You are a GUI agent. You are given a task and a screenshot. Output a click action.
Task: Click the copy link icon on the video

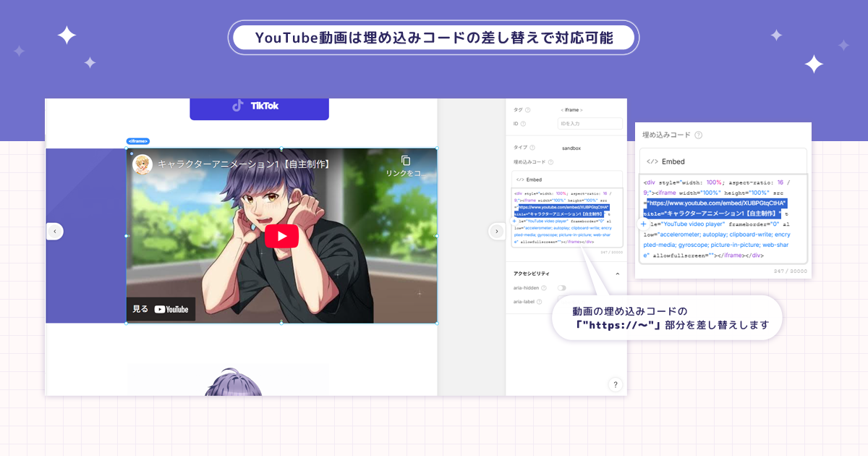[x=406, y=161]
